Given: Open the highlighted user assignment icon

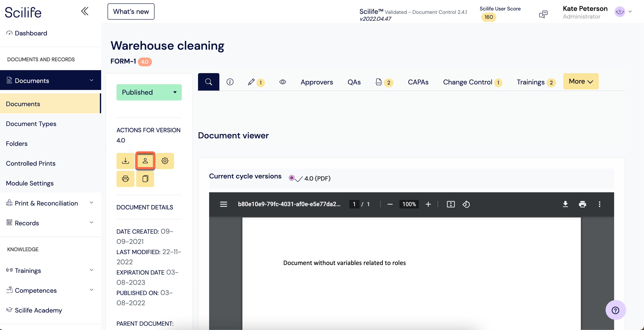Looking at the screenshot, I should point(145,161).
